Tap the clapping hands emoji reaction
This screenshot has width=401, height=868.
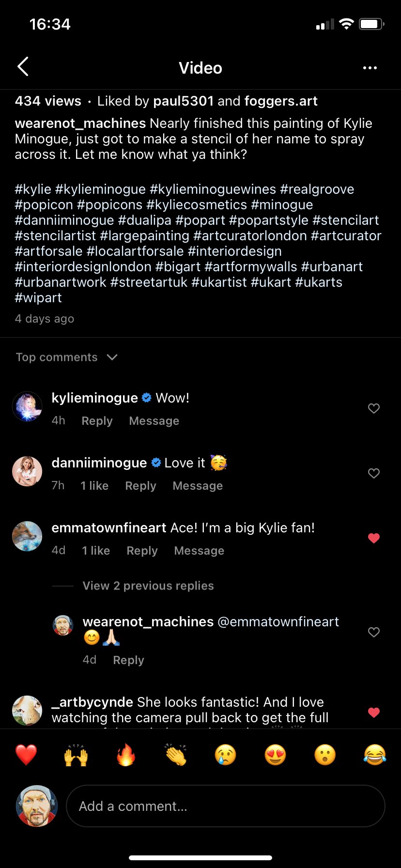point(176,755)
